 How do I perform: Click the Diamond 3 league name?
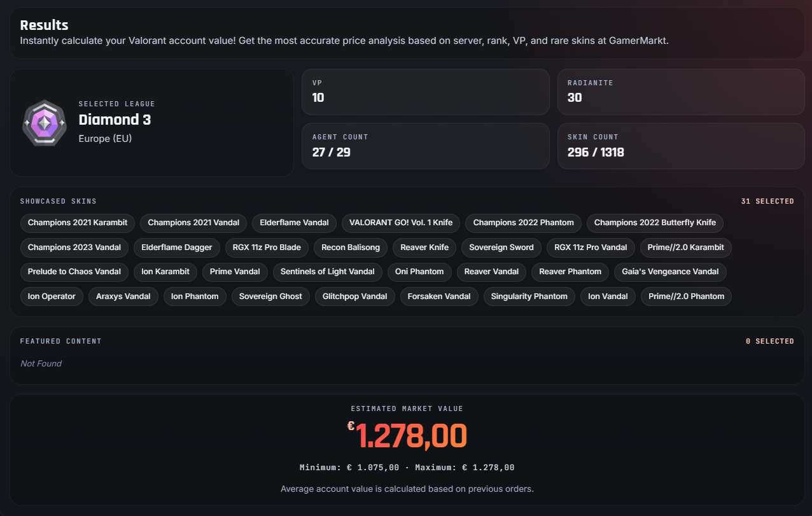115,120
